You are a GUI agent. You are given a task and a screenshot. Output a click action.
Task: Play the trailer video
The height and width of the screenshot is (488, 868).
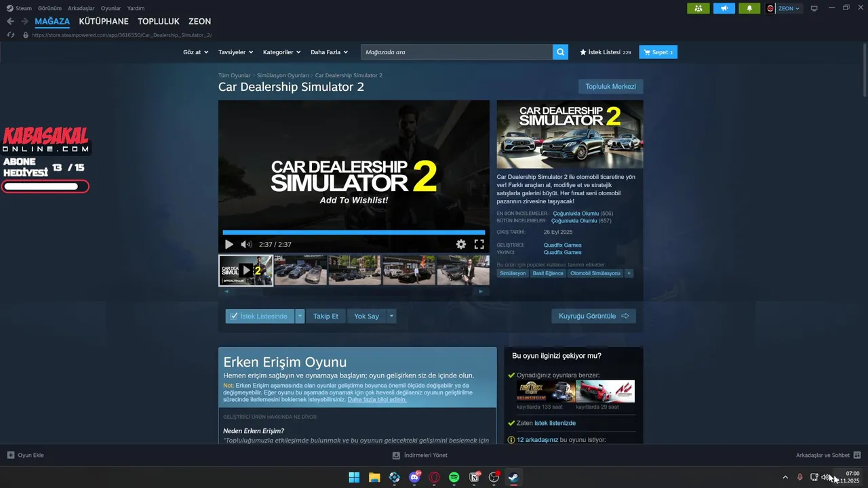pos(229,245)
